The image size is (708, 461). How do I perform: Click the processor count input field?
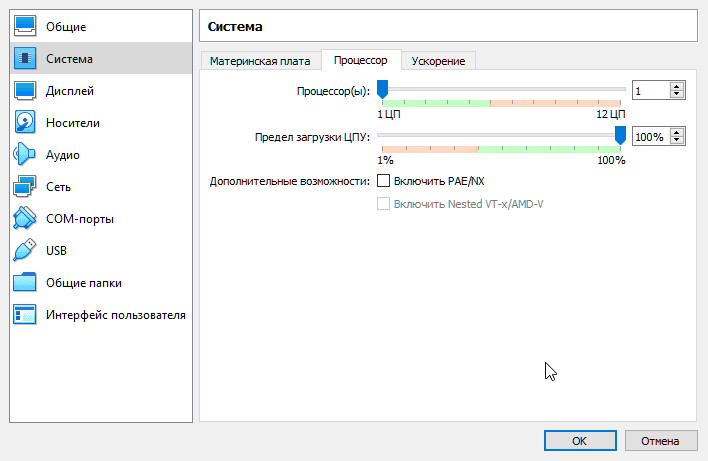point(650,91)
